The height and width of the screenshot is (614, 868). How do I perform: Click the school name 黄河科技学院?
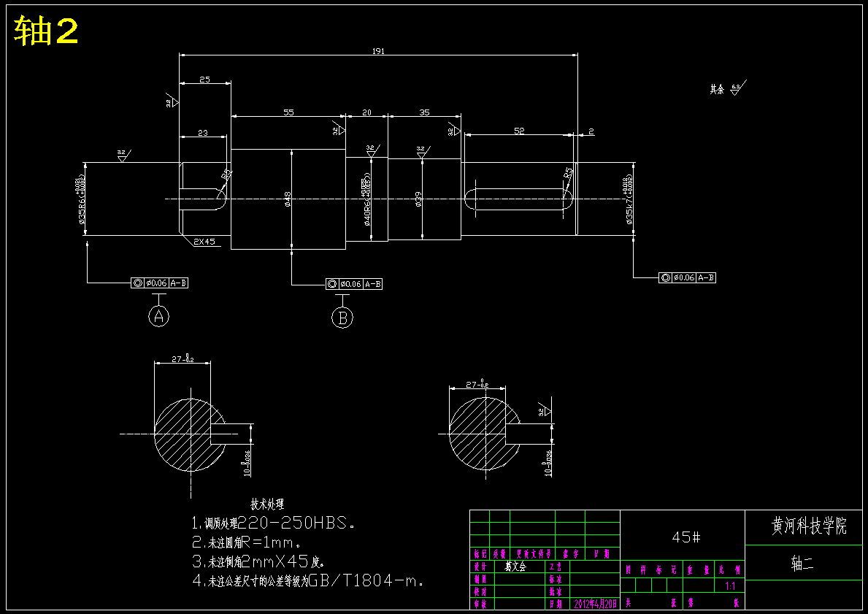[809, 526]
